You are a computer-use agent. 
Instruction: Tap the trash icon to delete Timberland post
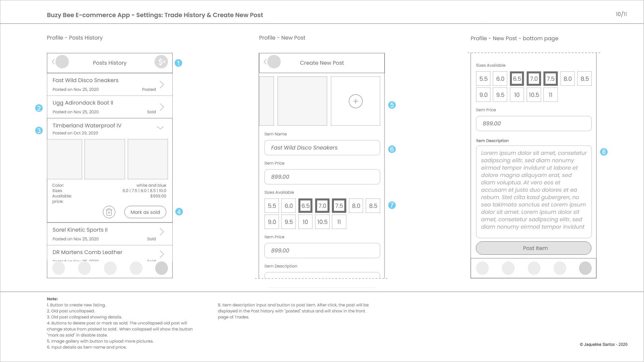tap(109, 212)
